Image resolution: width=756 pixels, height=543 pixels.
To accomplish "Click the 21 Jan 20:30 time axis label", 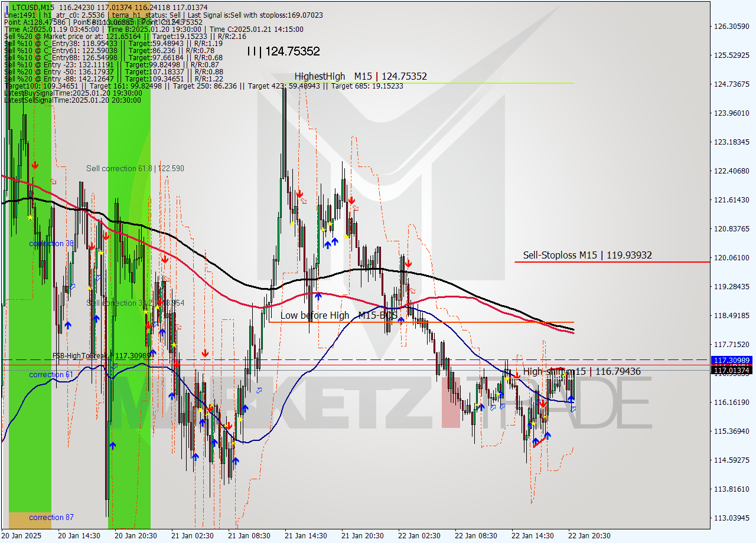I will click(x=363, y=536).
